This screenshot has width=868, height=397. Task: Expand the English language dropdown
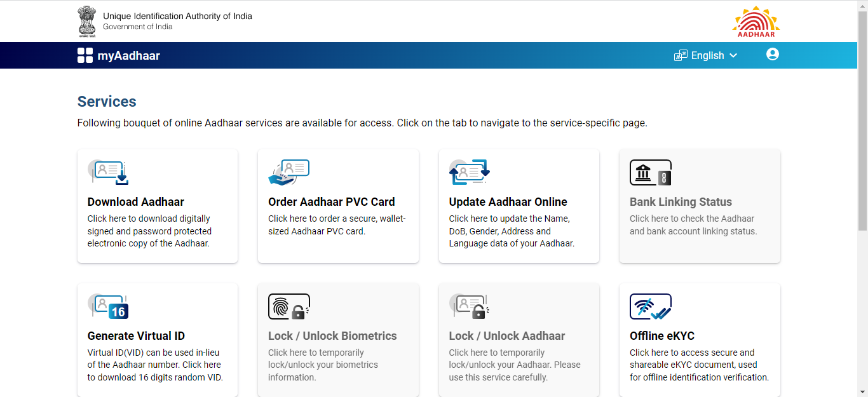706,55
